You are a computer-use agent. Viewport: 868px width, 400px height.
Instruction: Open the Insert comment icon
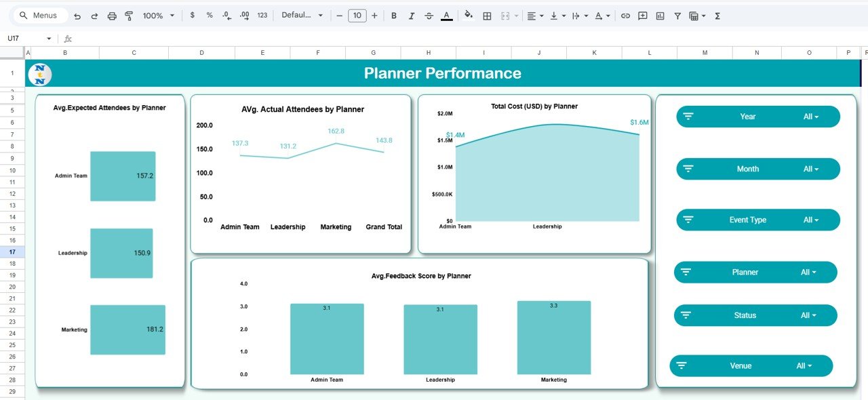[x=642, y=15]
